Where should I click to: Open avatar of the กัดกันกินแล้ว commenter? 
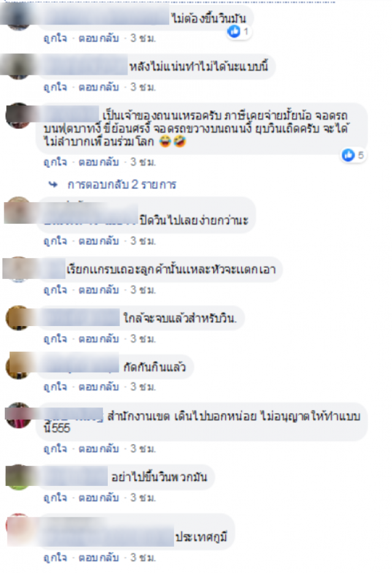[18, 366]
